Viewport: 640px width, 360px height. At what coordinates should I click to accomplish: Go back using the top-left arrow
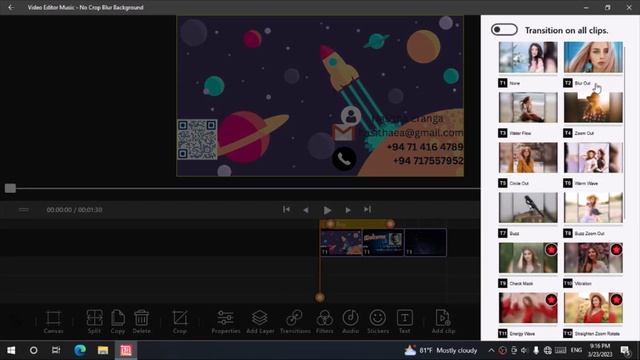(11, 7)
